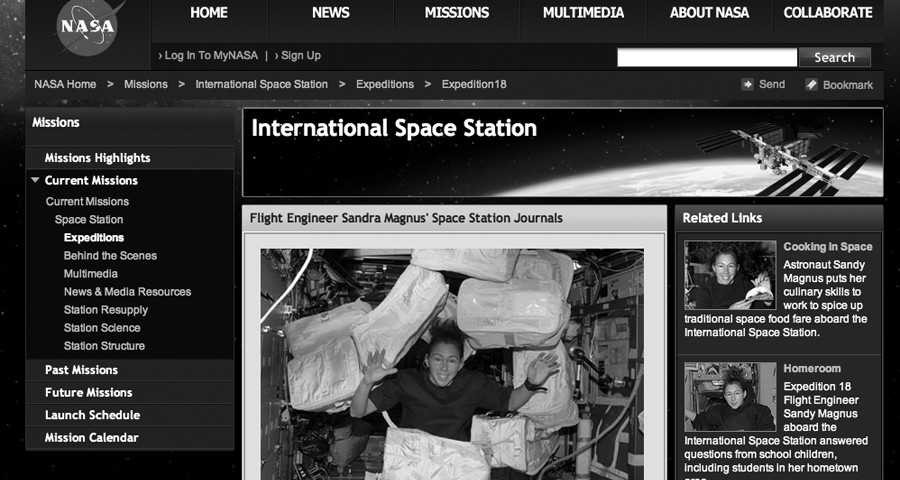Select Current Missions sub-item link
The image size is (900, 480).
[x=87, y=202]
